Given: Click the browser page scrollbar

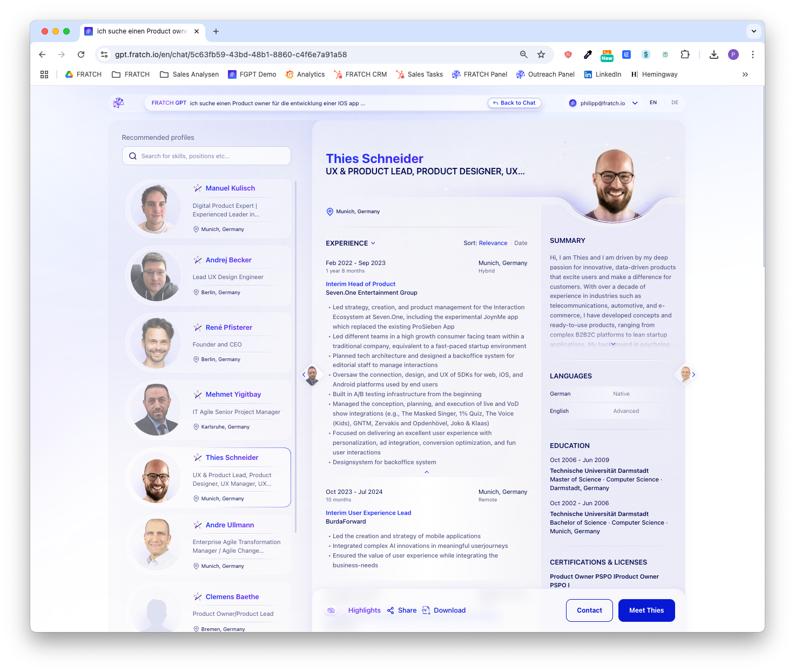Looking at the screenshot, I should [763, 177].
